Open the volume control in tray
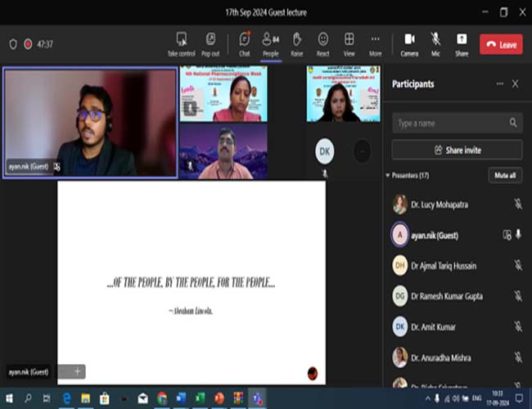 456,399
